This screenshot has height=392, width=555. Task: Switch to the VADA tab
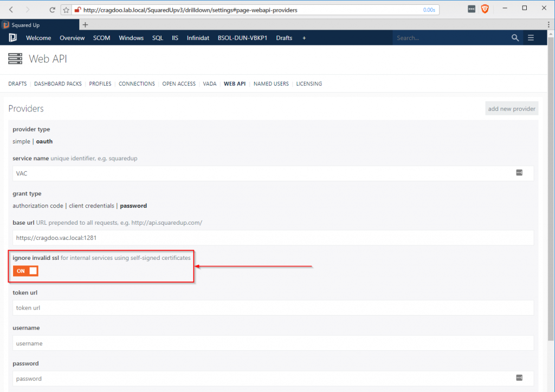(x=210, y=84)
